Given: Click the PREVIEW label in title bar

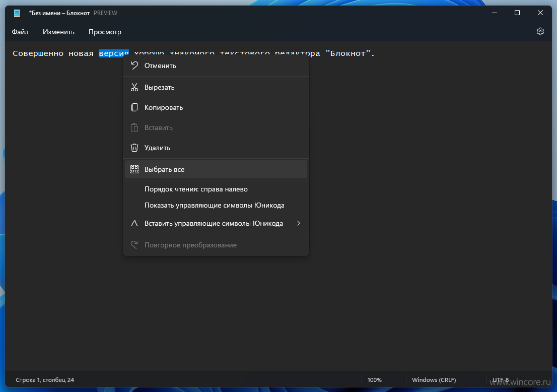Looking at the screenshot, I should (105, 13).
